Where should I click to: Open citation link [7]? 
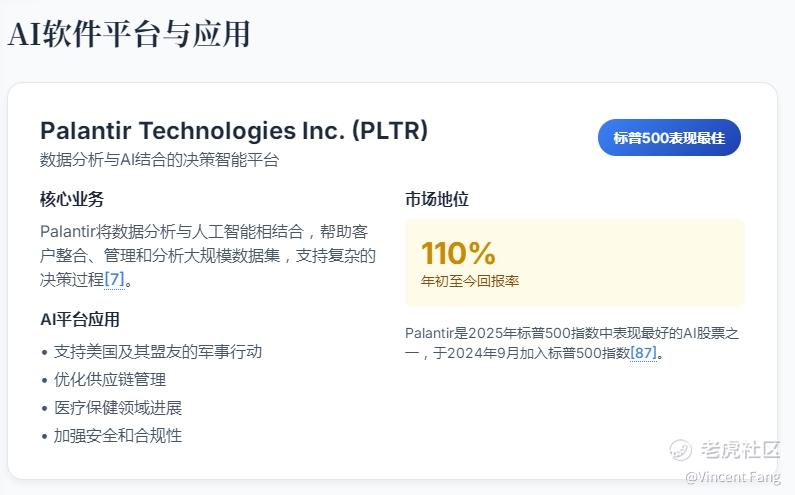click(114, 280)
